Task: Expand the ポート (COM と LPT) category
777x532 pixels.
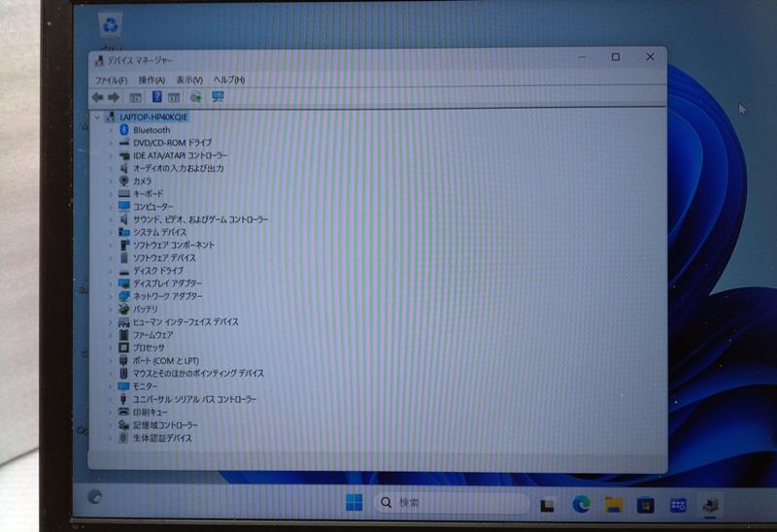Action: coord(111,360)
